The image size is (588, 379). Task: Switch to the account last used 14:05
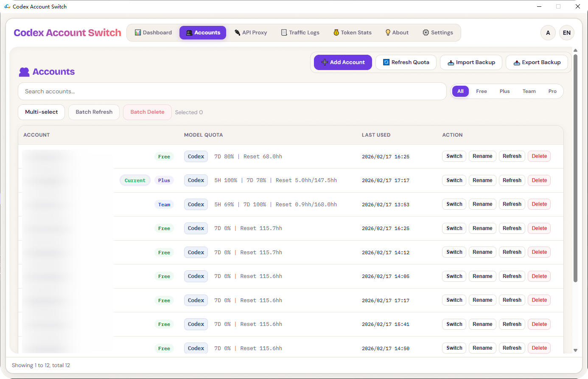pyautogui.click(x=454, y=276)
